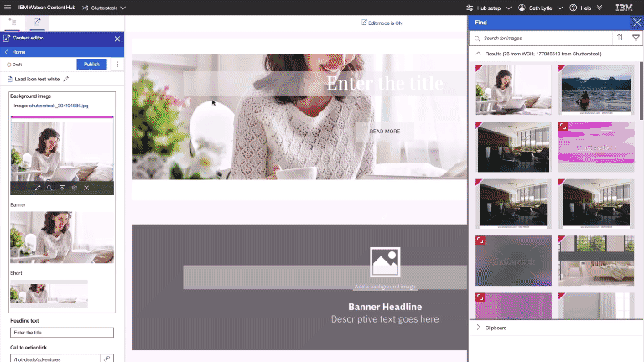The width and height of the screenshot is (644, 362).
Task: Collapse the Results section chevron
Action: tap(478, 54)
